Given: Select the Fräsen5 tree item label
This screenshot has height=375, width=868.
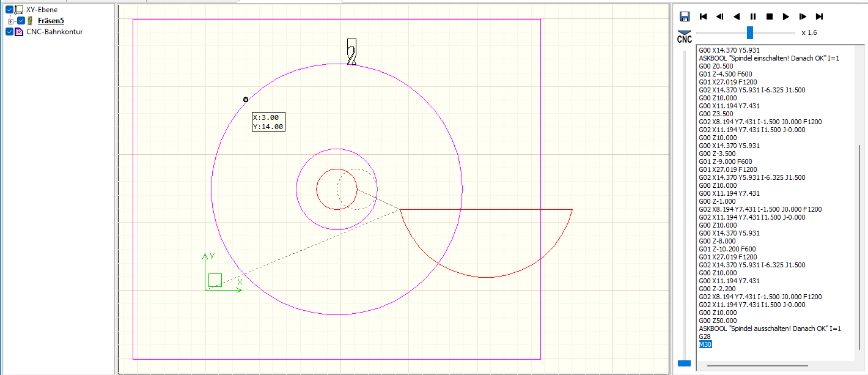Looking at the screenshot, I should [x=51, y=21].
